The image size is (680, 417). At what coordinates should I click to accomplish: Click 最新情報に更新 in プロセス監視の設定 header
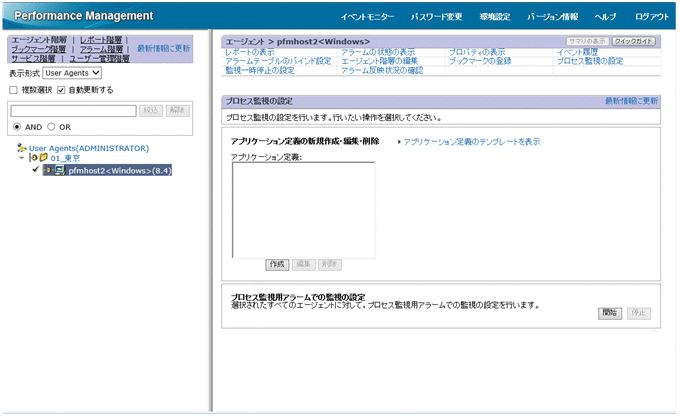click(x=631, y=101)
